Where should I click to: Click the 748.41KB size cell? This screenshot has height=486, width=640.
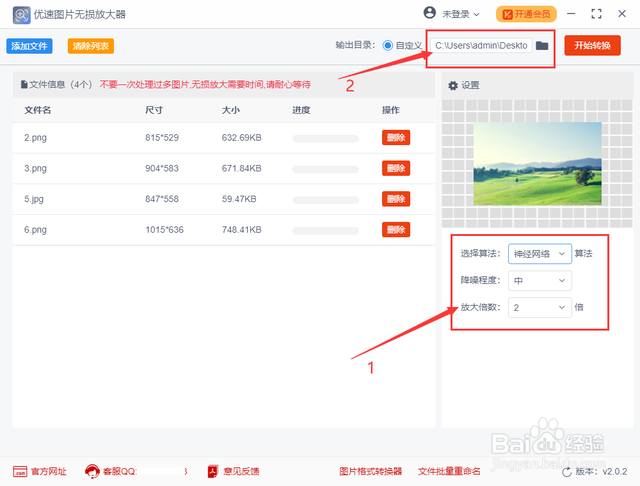pyautogui.click(x=241, y=230)
